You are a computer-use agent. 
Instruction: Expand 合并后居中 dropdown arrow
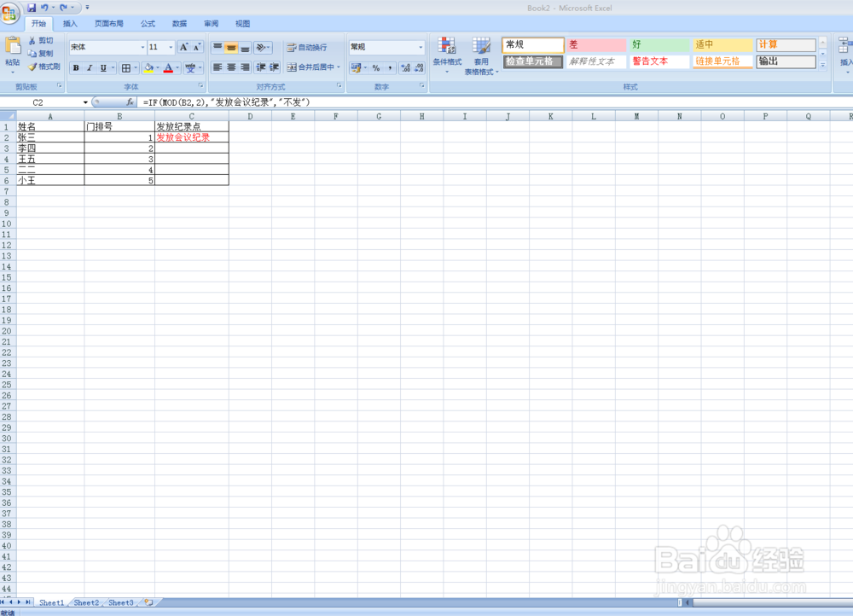pyautogui.click(x=339, y=67)
